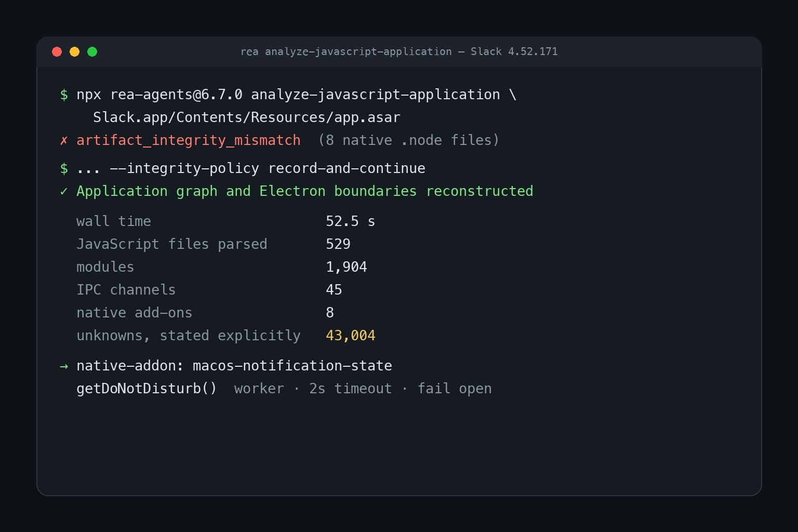798x532 pixels.
Task: Click the 'Application graph and Electron boundaries reconstructed' line
Action: 305,191
